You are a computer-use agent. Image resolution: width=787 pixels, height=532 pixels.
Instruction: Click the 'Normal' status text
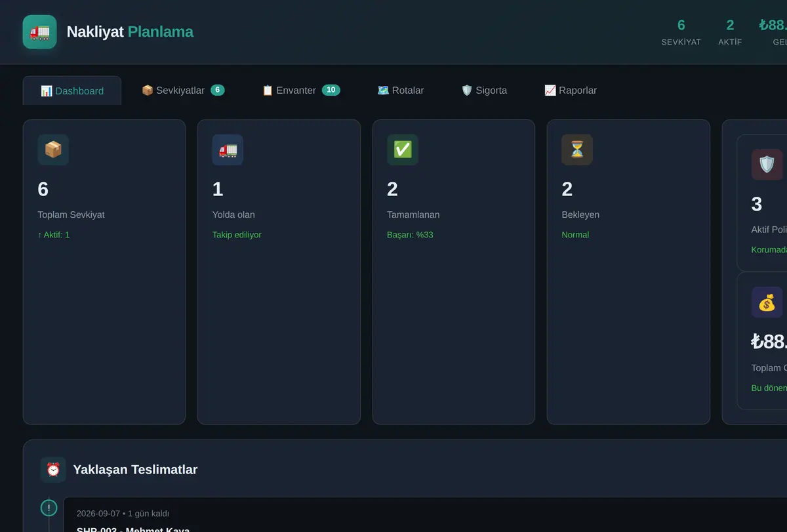(575, 234)
